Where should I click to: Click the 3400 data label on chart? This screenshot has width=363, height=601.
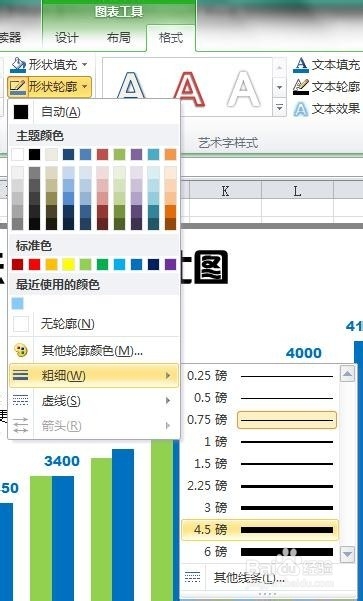(x=62, y=461)
